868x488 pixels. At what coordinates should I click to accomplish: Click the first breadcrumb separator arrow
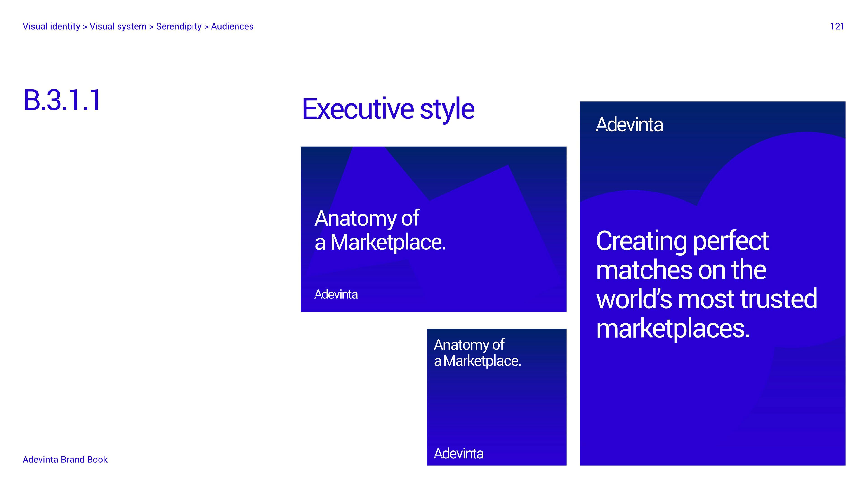coord(85,27)
